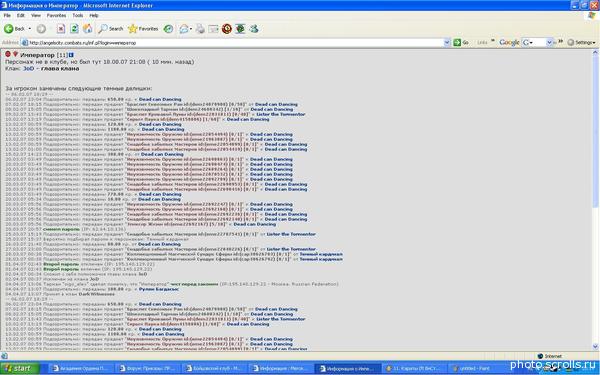Image resolution: width=600 pixels, height=375 pixels.
Task: Click the status bar page icon at left
Action: tap(4, 356)
